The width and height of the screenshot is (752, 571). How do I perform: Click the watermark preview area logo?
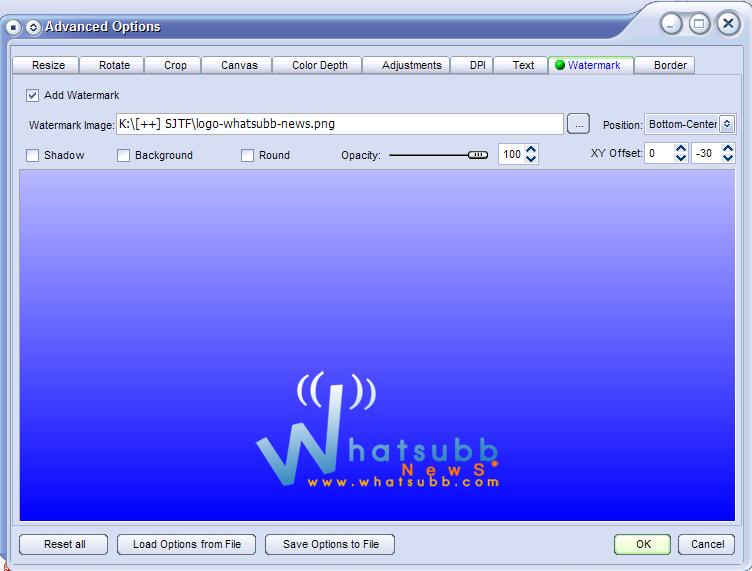(377, 430)
